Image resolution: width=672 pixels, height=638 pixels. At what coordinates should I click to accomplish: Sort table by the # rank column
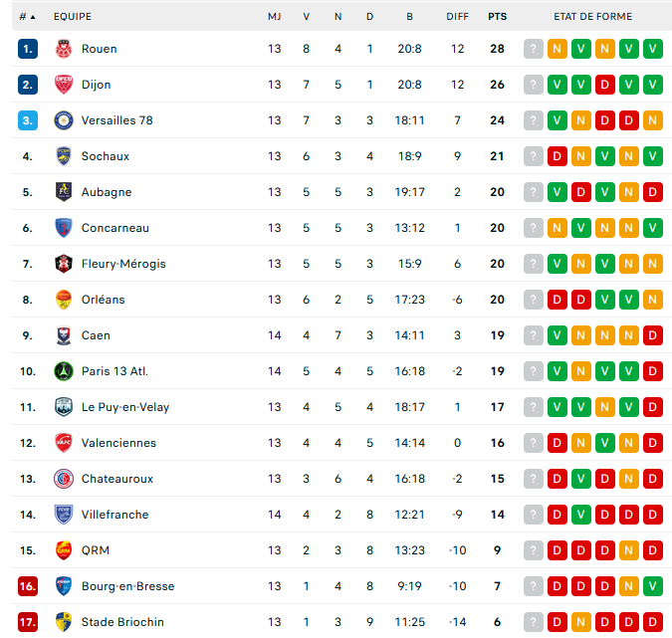[27, 17]
